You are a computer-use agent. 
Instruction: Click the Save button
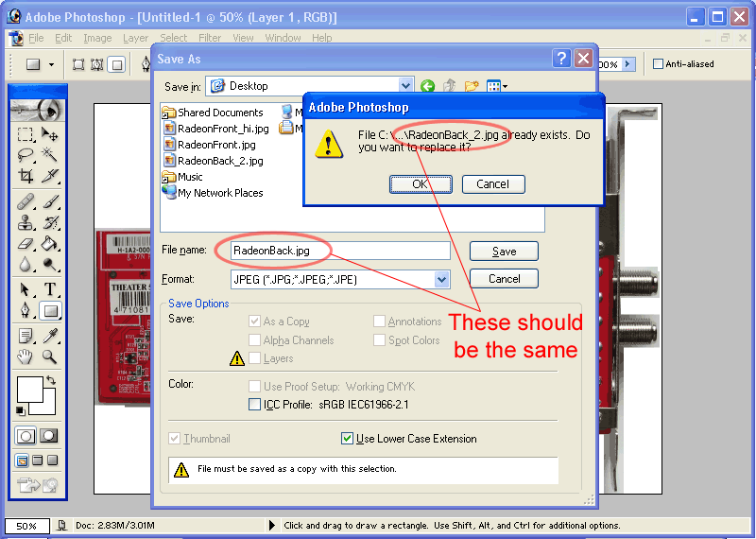click(504, 251)
